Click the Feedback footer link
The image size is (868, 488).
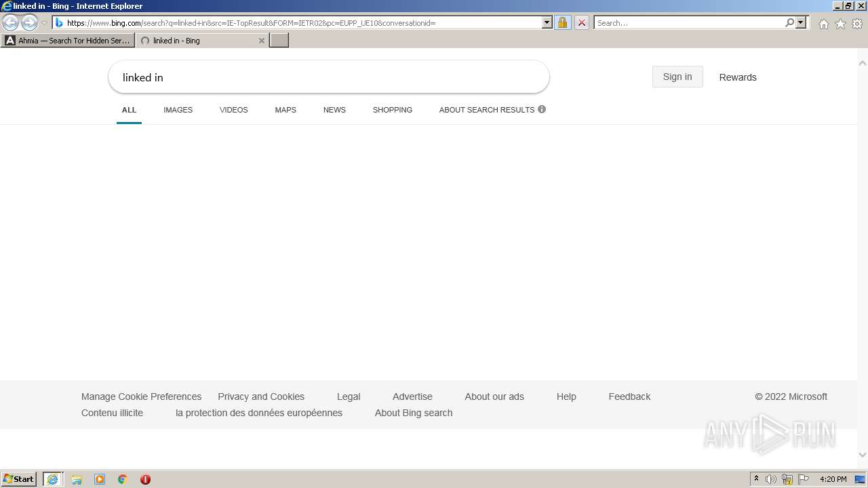629,396
